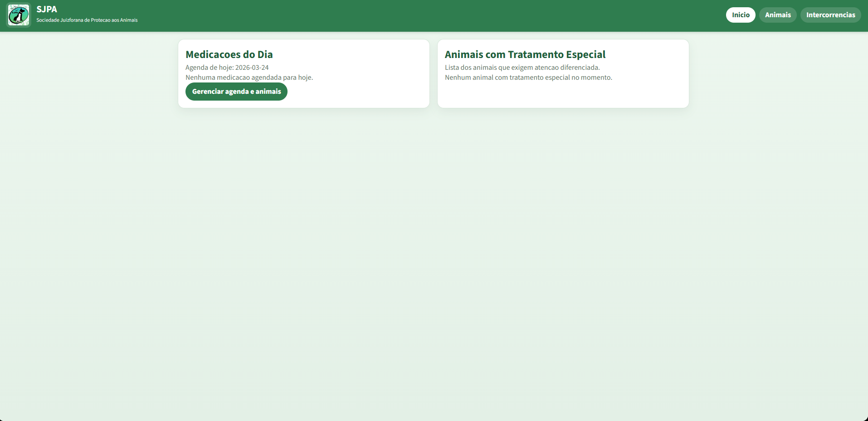Click the SJPA title text in header

pos(47,9)
